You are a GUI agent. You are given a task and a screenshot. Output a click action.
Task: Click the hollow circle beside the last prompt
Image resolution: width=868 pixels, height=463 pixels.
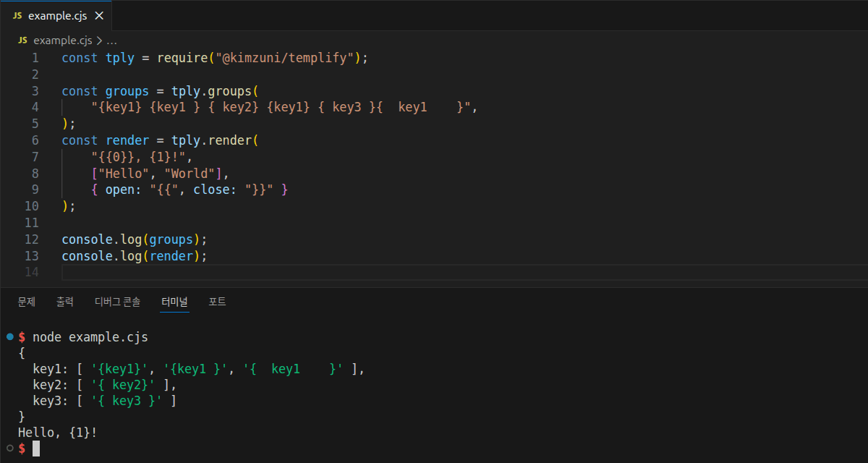tap(9, 449)
